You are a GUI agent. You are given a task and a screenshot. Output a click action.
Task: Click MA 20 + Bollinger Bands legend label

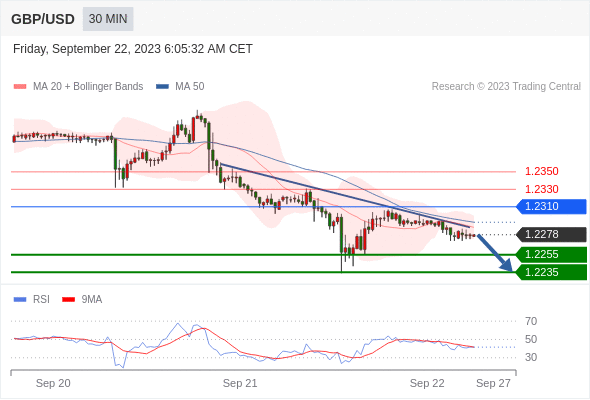(88, 87)
